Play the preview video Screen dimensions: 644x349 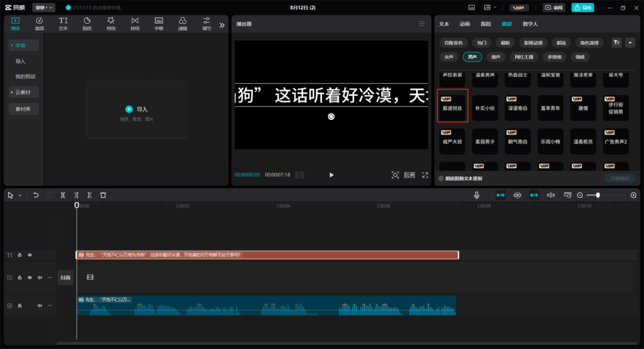[x=332, y=175]
